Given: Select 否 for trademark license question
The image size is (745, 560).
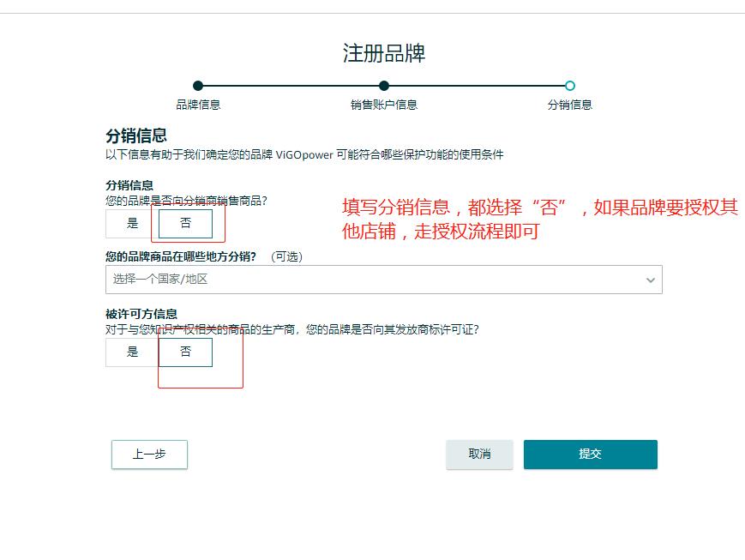Looking at the screenshot, I should [185, 352].
